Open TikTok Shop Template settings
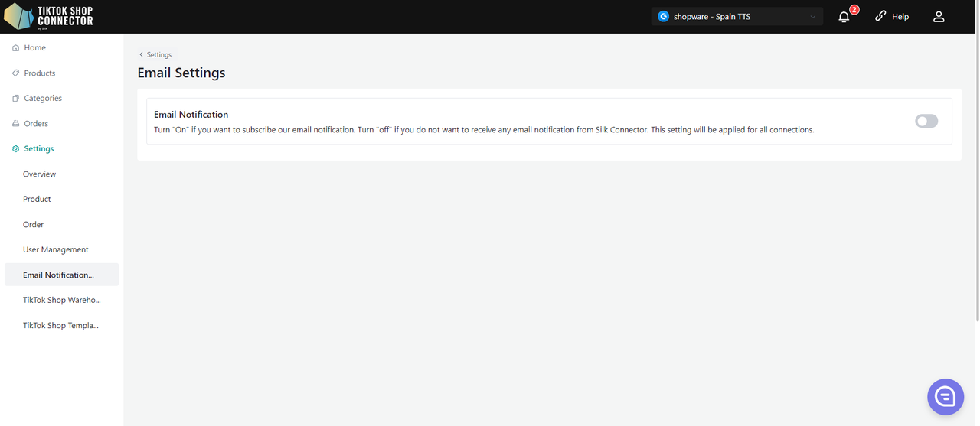Viewport: 980px width, 426px height. point(60,326)
